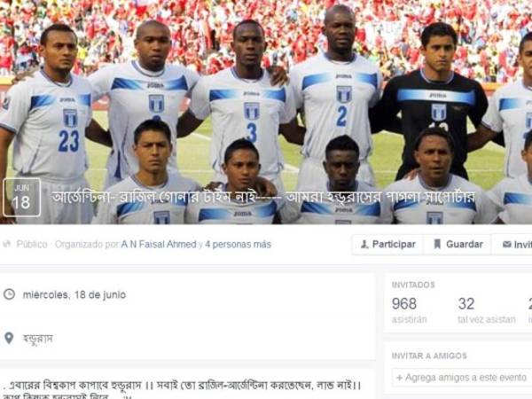The image size is (532, 399).
Task: Click the miércoles, 18 de junio date
Action: 74,294
